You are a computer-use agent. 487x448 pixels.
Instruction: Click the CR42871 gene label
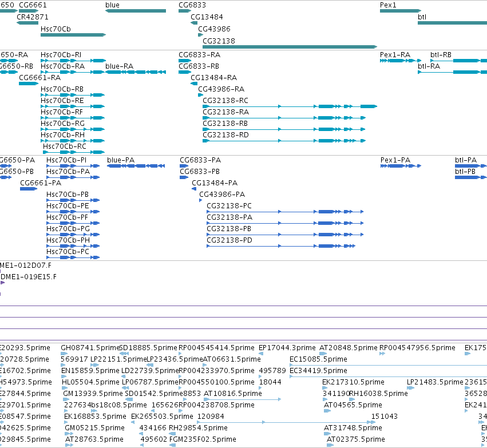point(33,17)
